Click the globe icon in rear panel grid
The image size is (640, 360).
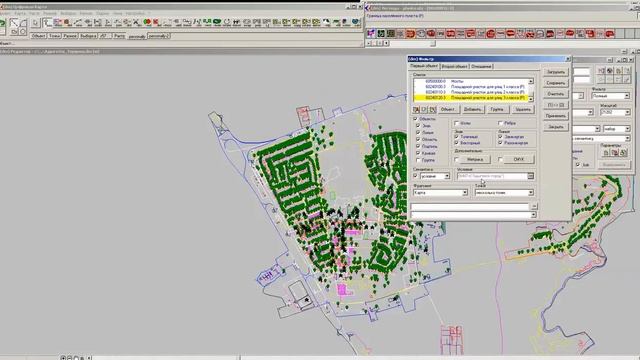click(x=610, y=71)
